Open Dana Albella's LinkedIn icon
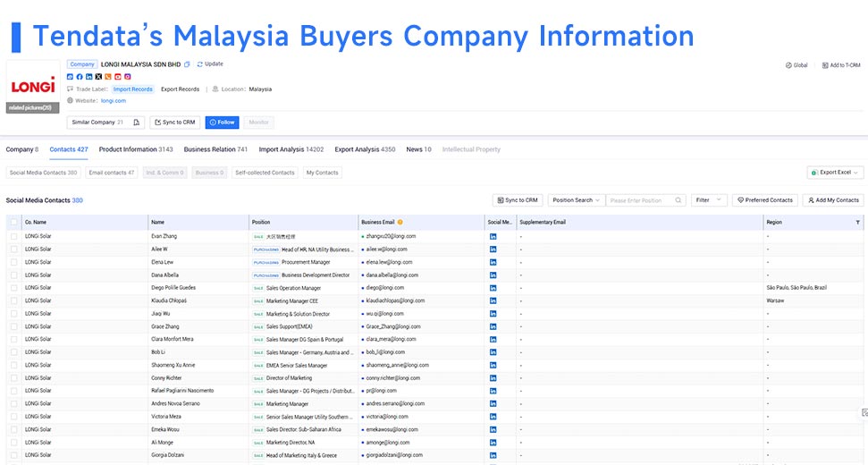The width and height of the screenshot is (868, 465). click(x=493, y=275)
